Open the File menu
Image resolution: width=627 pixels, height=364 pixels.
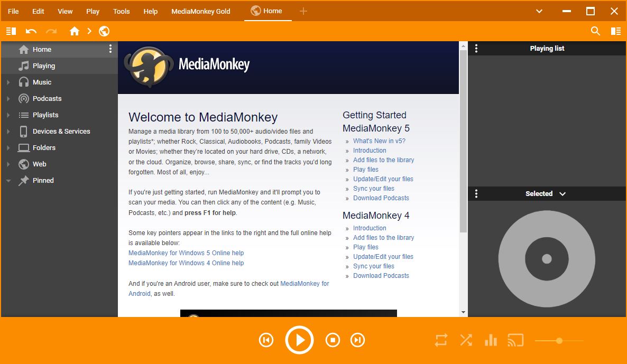(x=13, y=11)
